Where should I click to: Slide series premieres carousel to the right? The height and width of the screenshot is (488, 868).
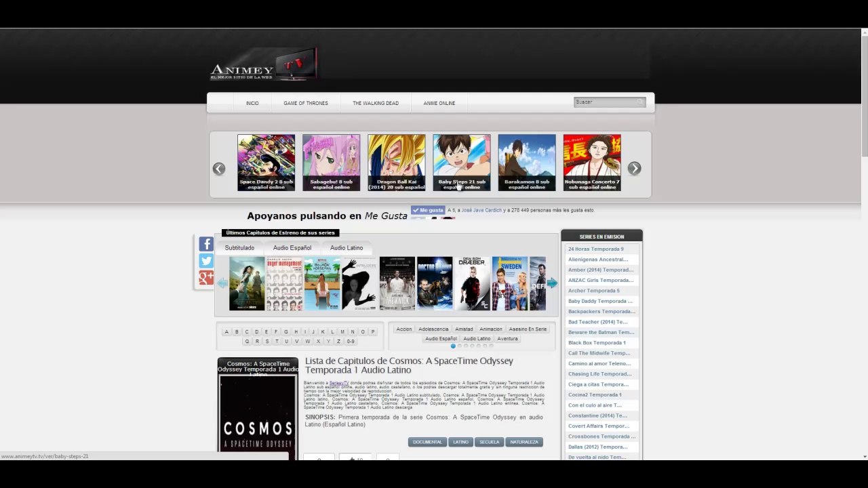[x=552, y=283]
